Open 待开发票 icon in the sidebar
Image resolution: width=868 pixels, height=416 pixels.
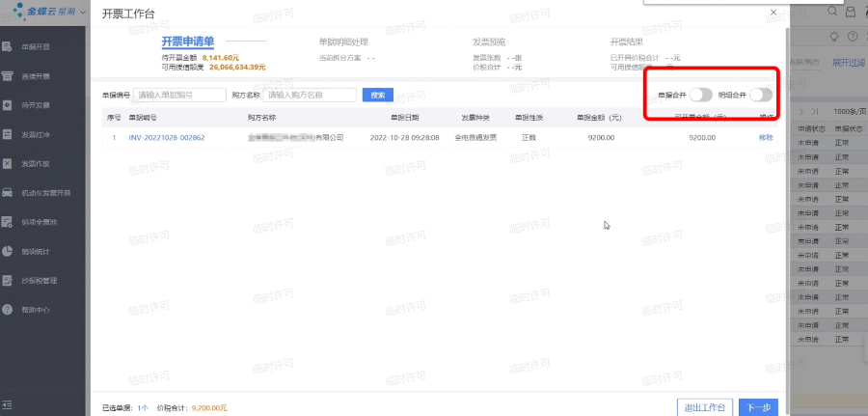(7, 105)
